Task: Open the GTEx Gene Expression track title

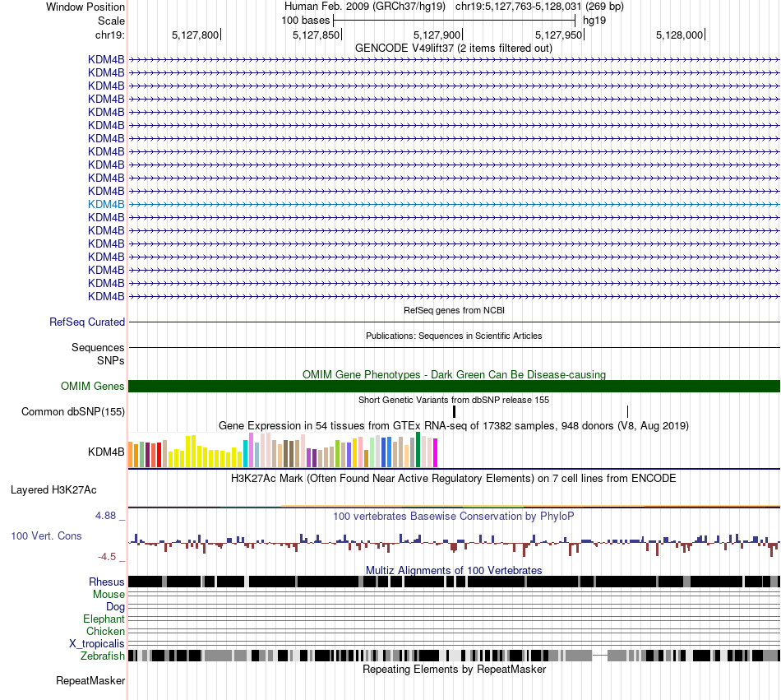Action: click(454, 426)
